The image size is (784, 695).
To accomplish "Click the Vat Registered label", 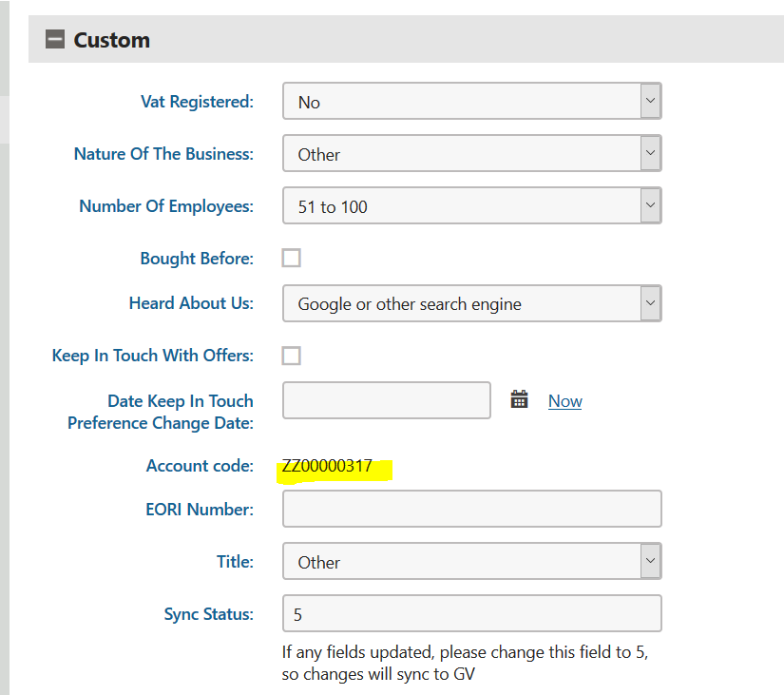I will (197, 101).
